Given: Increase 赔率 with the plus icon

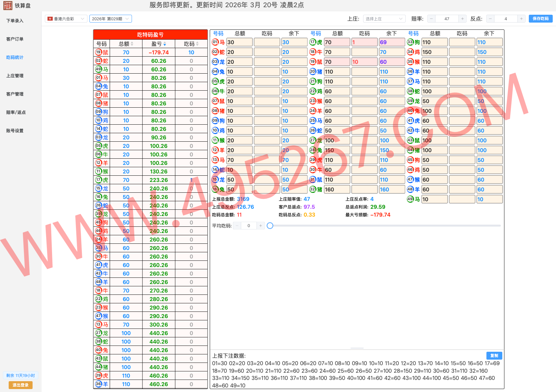Looking at the screenshot, I should (462, 19).
